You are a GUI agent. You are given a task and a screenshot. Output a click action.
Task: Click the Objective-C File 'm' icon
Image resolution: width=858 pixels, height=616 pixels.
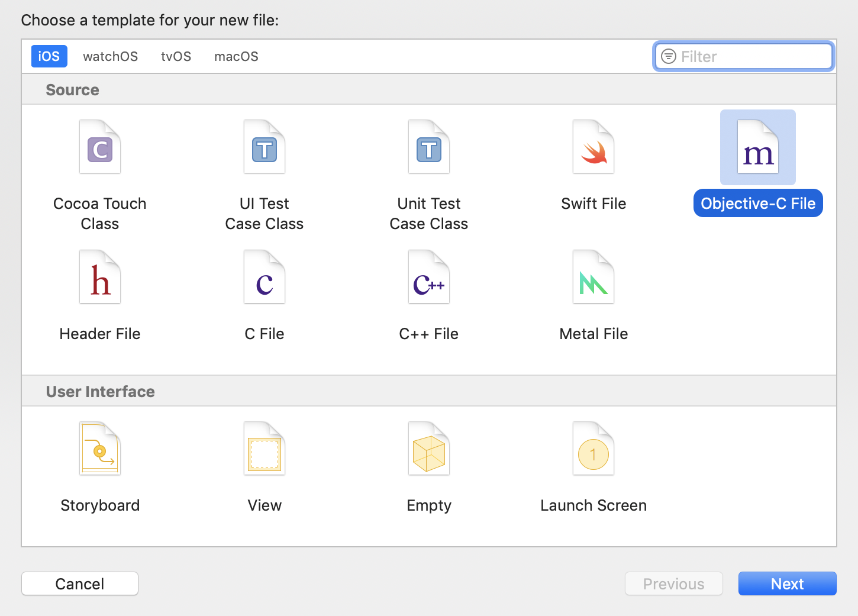point(758,147)
